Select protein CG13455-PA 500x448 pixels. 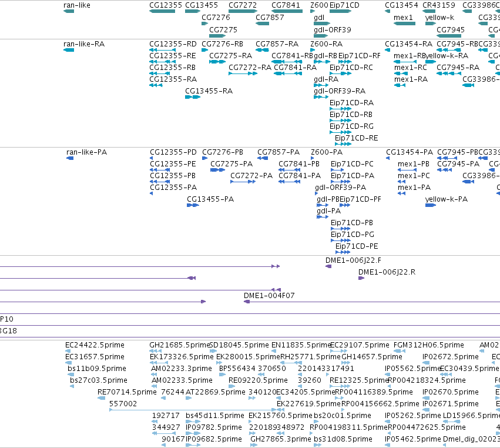click(210, 199)
